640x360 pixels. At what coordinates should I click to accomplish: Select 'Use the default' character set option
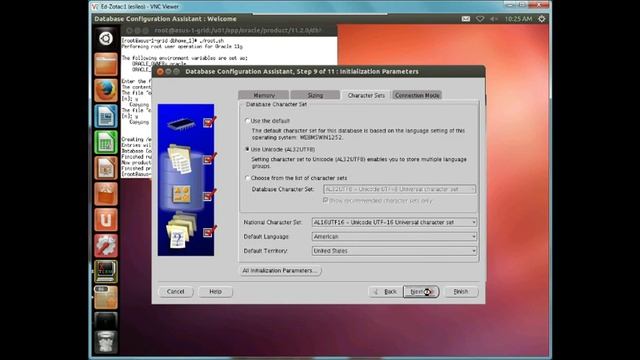(x=247, y=121)
